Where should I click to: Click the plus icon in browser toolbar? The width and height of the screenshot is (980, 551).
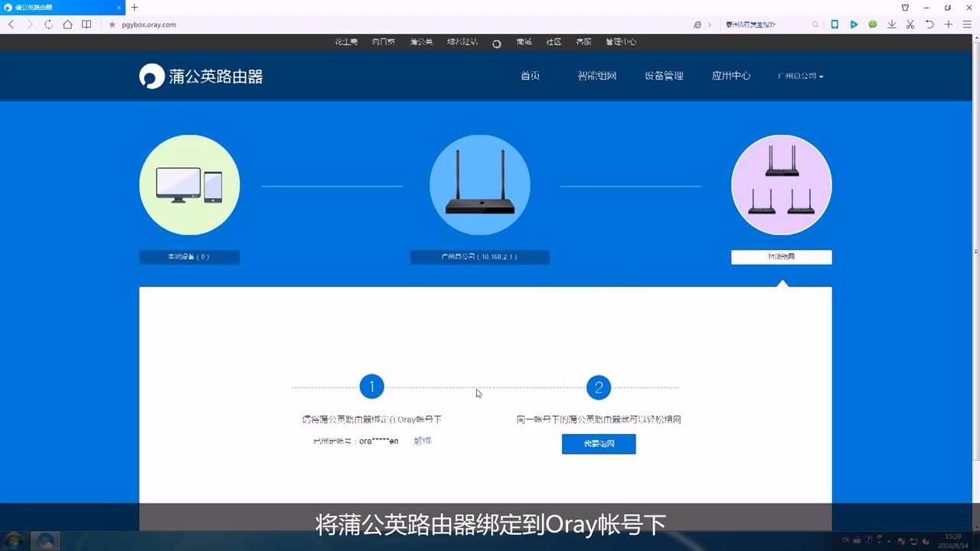click(x=949, y=24)
